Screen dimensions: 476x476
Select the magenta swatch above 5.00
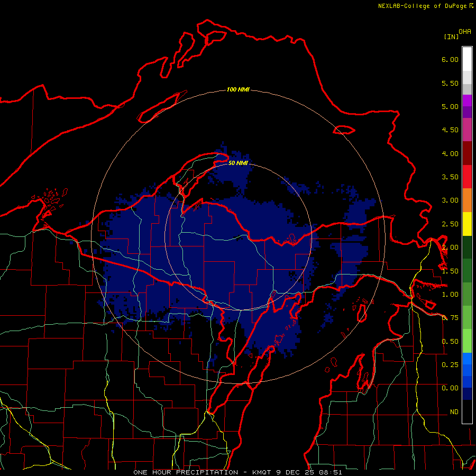467,100
